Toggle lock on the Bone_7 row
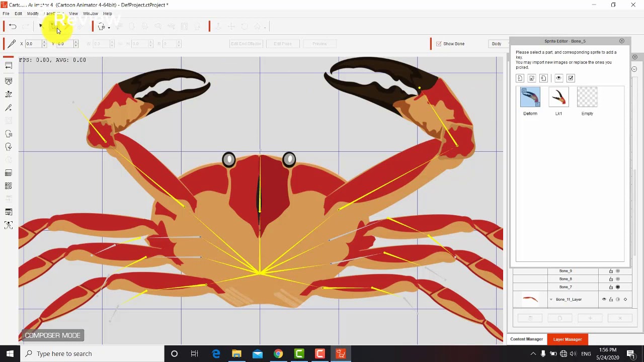The width and height of the screenshot is (644, 362). click(x=611, y=287)
